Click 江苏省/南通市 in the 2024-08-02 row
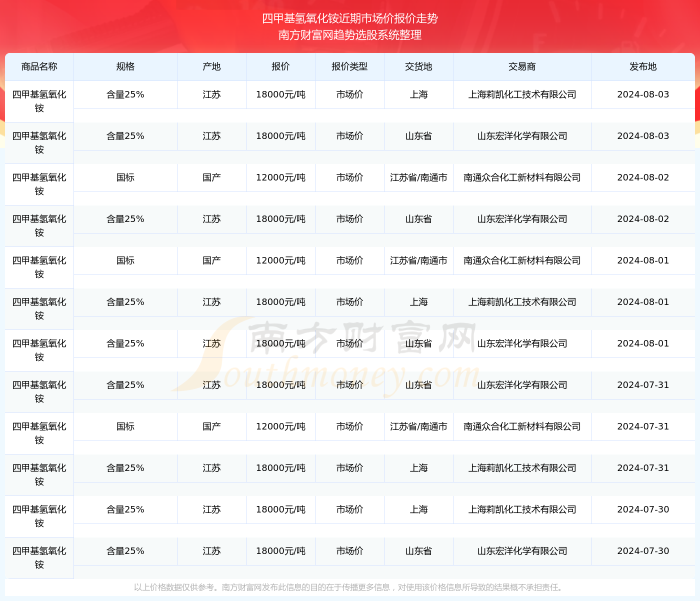The image size is (700, 601). pos(418,177)
